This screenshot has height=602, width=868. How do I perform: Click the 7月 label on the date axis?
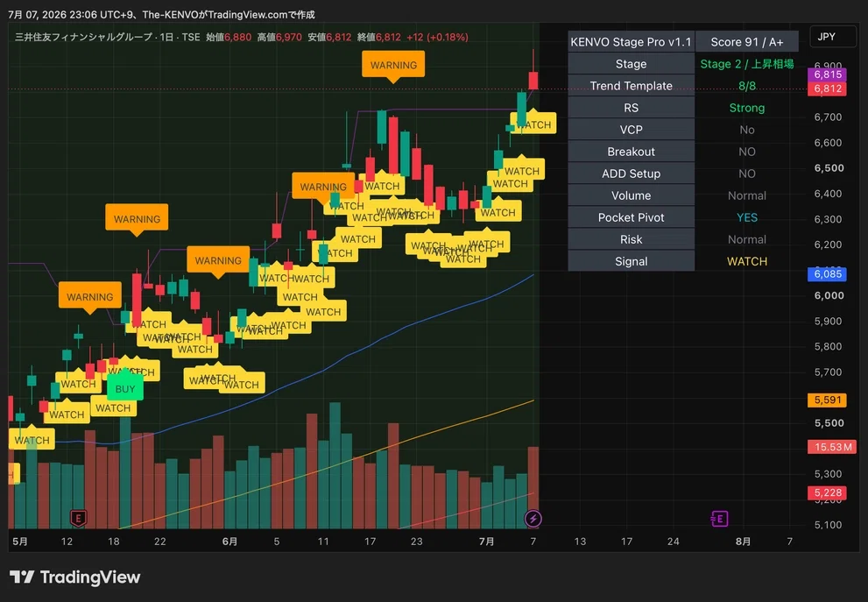pyautogui.click(x=487, y=542)
